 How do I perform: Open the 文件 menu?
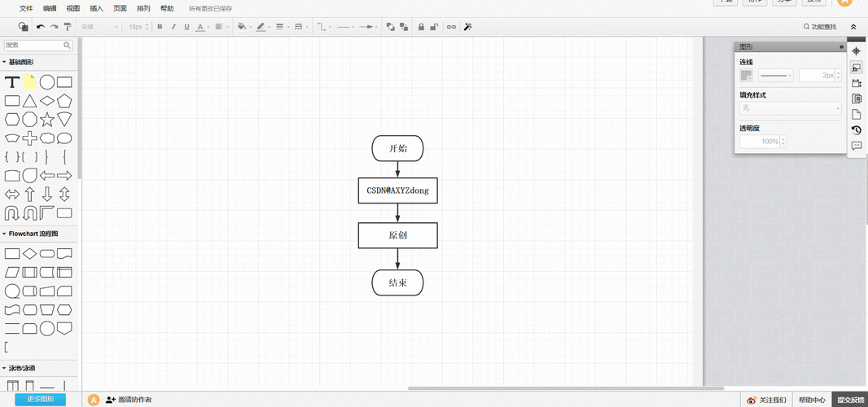[x=26, y=8]
